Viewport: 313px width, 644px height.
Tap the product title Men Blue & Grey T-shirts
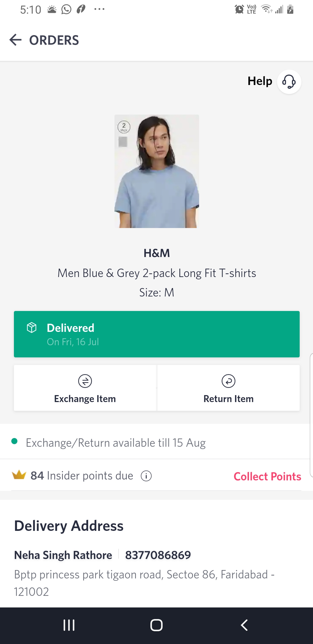(x=157, y=273)
